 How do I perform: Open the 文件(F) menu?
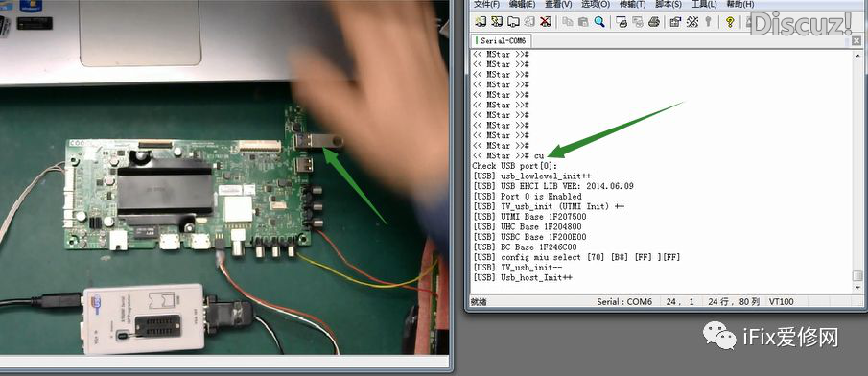pos(487,4)
